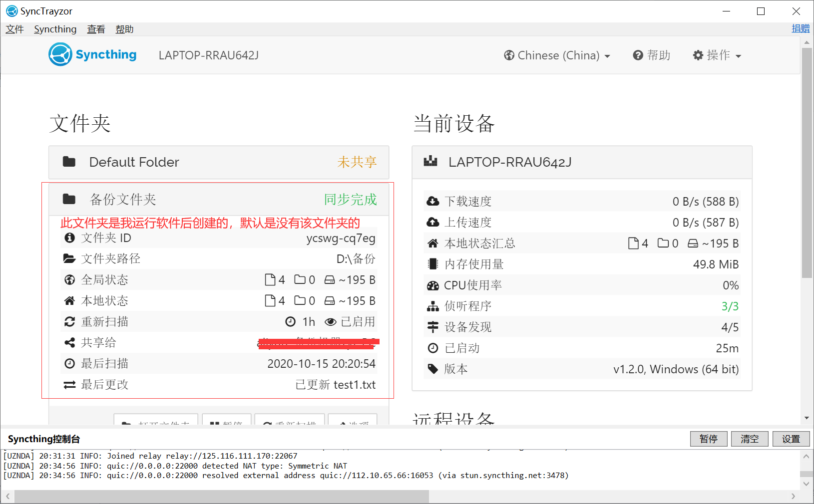
Task: Click the home icon next to 本地状态
Action: 69,300
